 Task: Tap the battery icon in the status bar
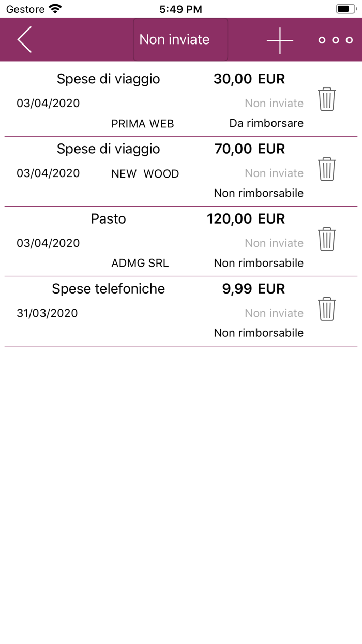pos(345,8)
